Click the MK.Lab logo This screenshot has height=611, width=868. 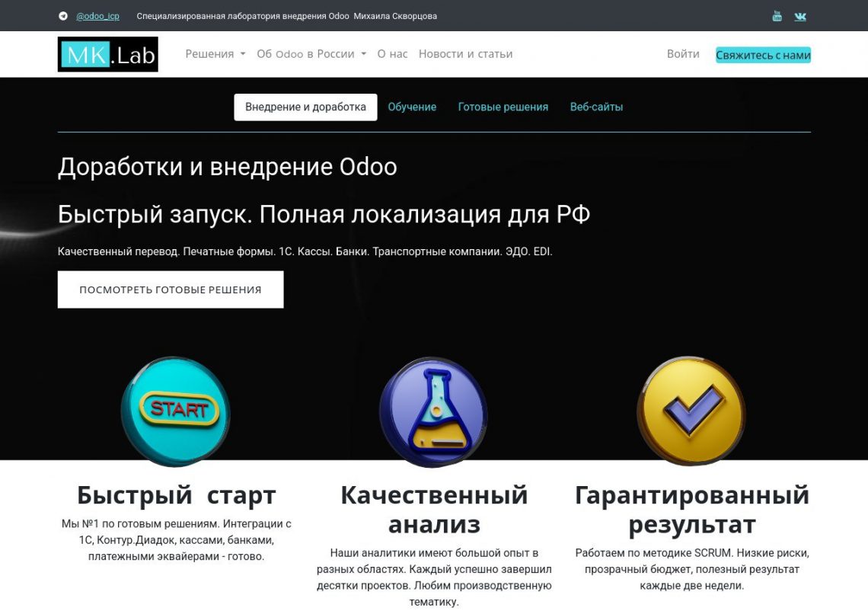coord(108,54)
